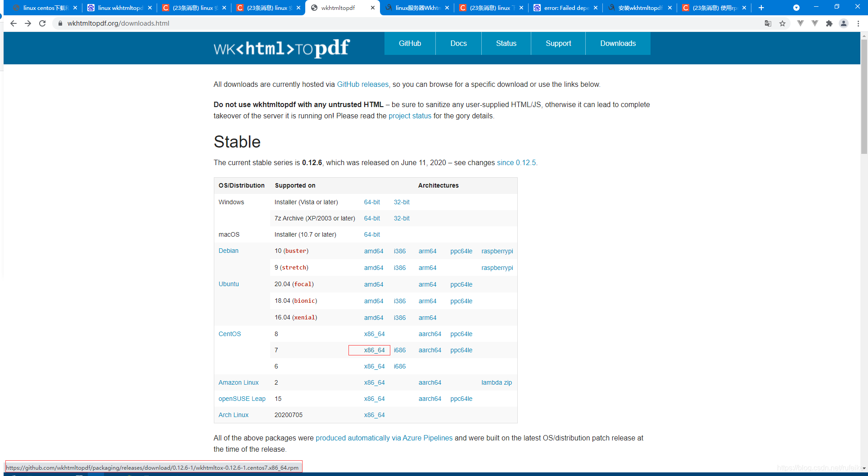The width and height of the screenshot is (868, 476).
Task: Download CentOS 6 i686 package
Action: [x=400, y=367]
